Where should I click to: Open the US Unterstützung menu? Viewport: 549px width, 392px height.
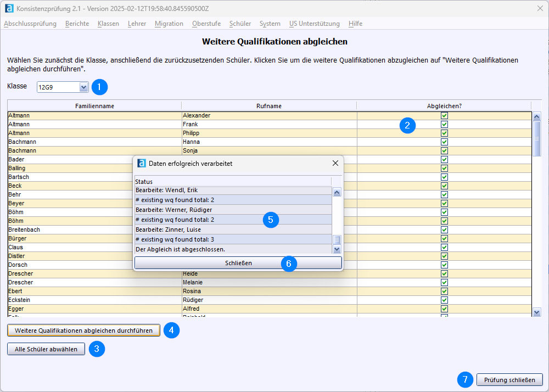pos(315,24)
